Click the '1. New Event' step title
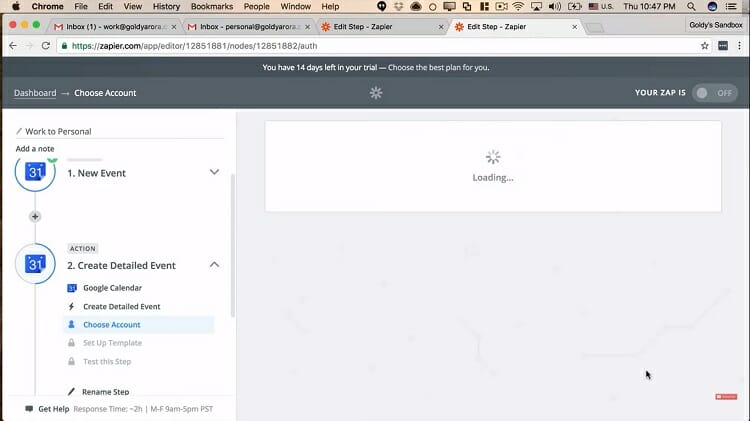Image resolution: width=750 pixels, height=421 pixels. [x=97, y=173]
